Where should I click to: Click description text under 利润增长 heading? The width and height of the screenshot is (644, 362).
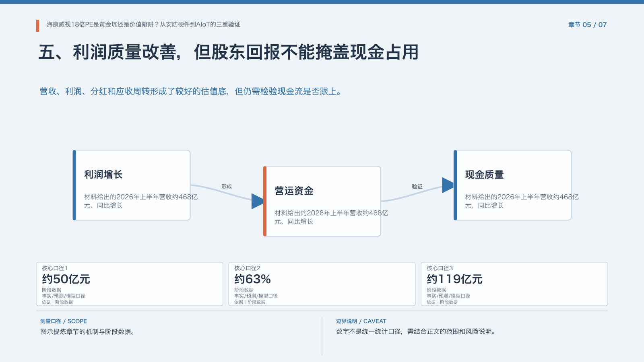141,201
